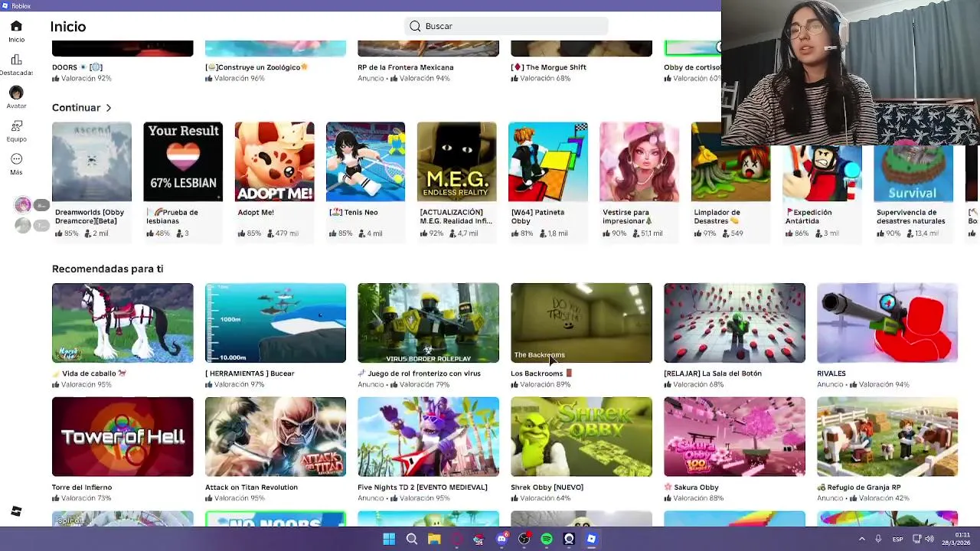Click the search magnifier icon
Viewport: 980px width, 551px height.
[415, 26]
